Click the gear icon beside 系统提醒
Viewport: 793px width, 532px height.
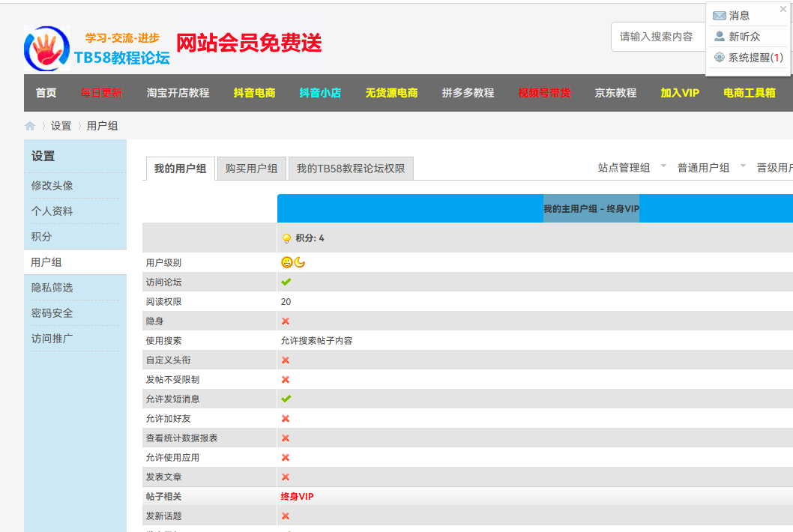coord(719,57)
